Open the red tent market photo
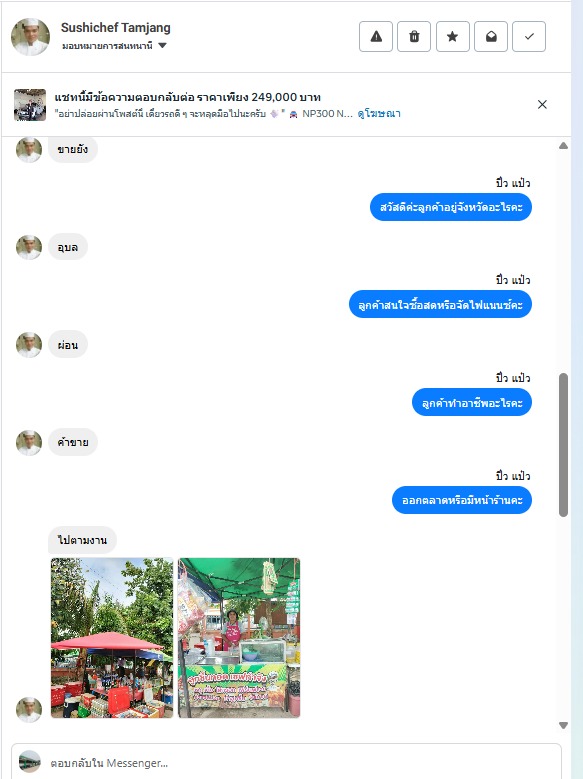583x779 pixels. pyautogui.click(x=112, y=638)
